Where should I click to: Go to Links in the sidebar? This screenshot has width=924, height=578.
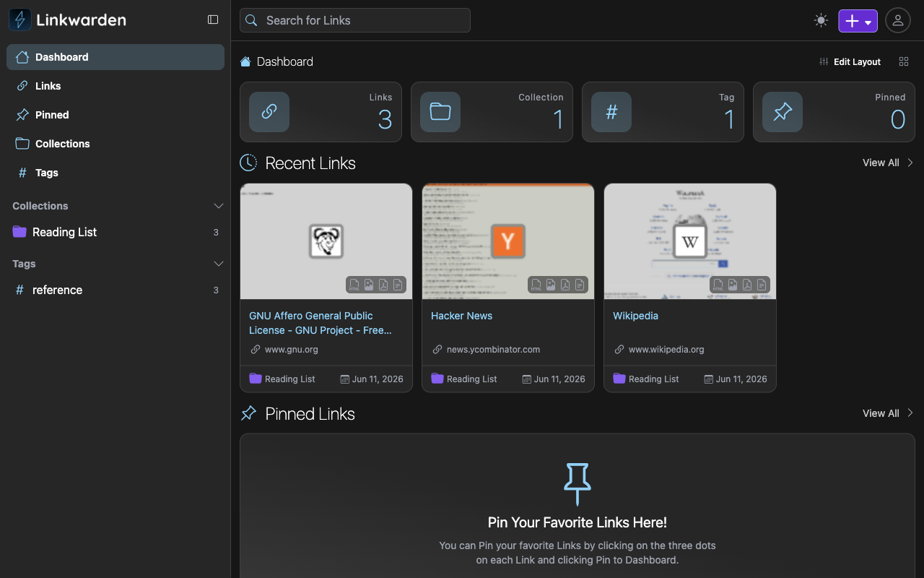pos(115,86)
